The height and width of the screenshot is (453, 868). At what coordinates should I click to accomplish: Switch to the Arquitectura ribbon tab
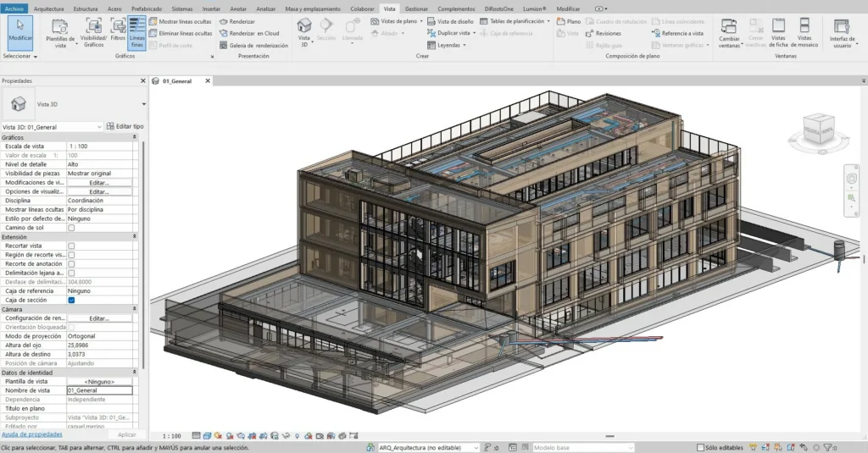48,8
